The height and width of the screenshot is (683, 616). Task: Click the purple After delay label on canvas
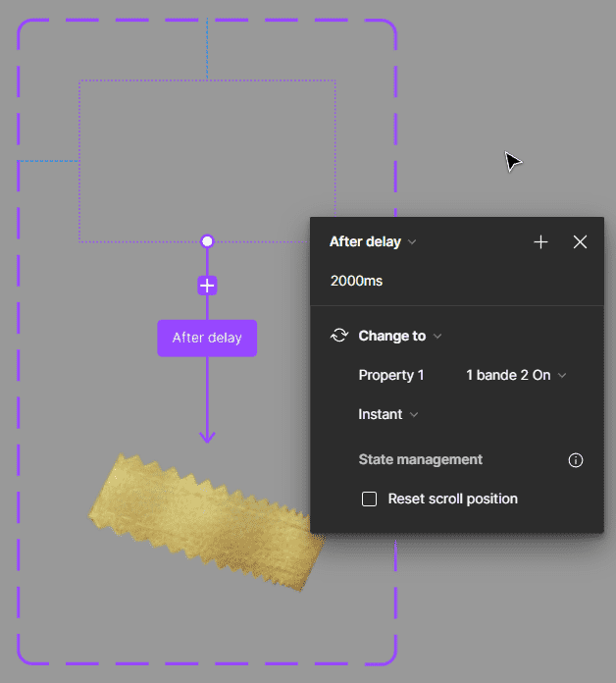(x=207, y=338)
